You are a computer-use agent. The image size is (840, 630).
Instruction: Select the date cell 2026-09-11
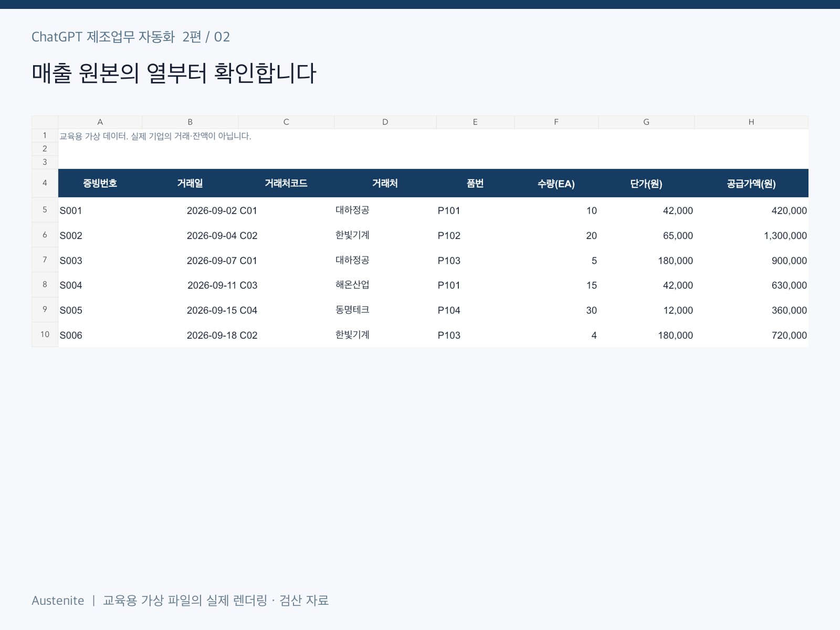click(x=190, y=285)
